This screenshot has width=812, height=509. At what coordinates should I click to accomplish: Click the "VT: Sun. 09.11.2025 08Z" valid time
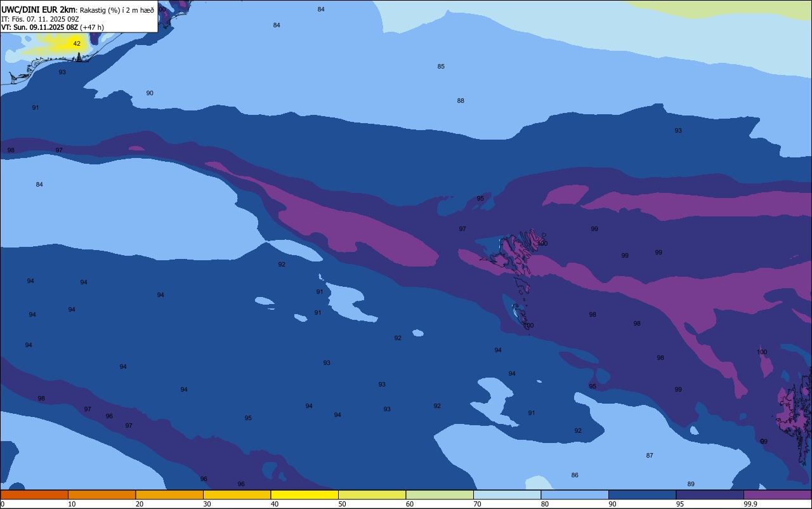coord(39,27)
